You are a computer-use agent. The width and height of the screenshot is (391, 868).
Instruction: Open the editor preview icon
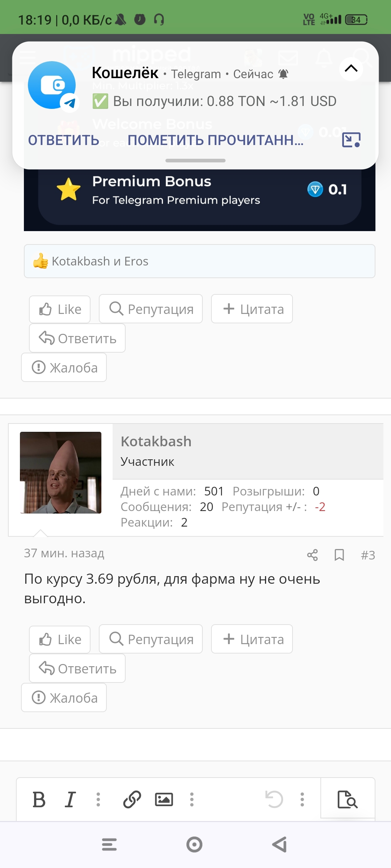pos(348,799)
